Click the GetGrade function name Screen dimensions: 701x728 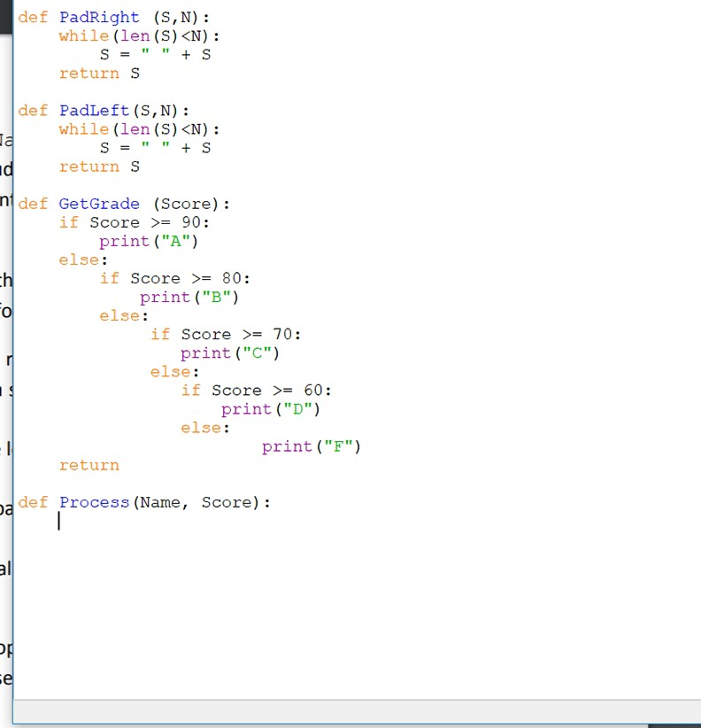point(99,204)
